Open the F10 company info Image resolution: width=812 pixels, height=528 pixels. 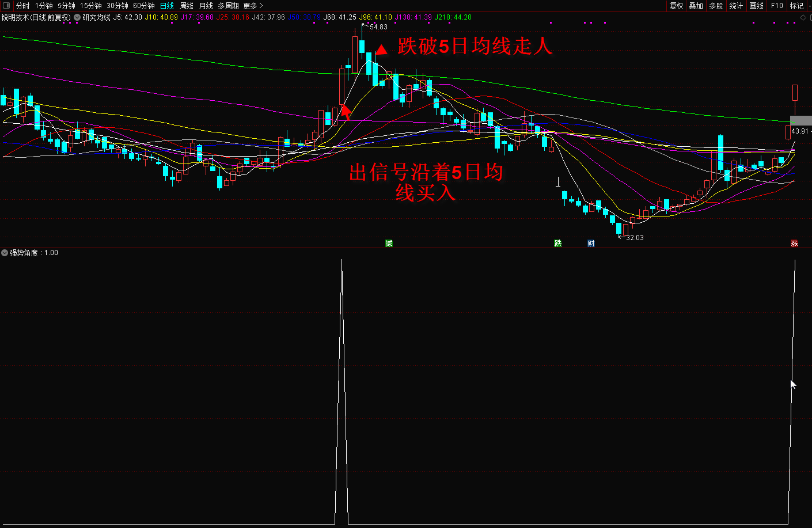(777, 6)
